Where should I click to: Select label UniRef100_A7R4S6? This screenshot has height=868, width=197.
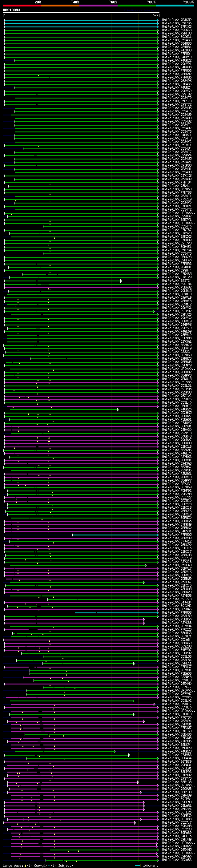coord(177,84)
